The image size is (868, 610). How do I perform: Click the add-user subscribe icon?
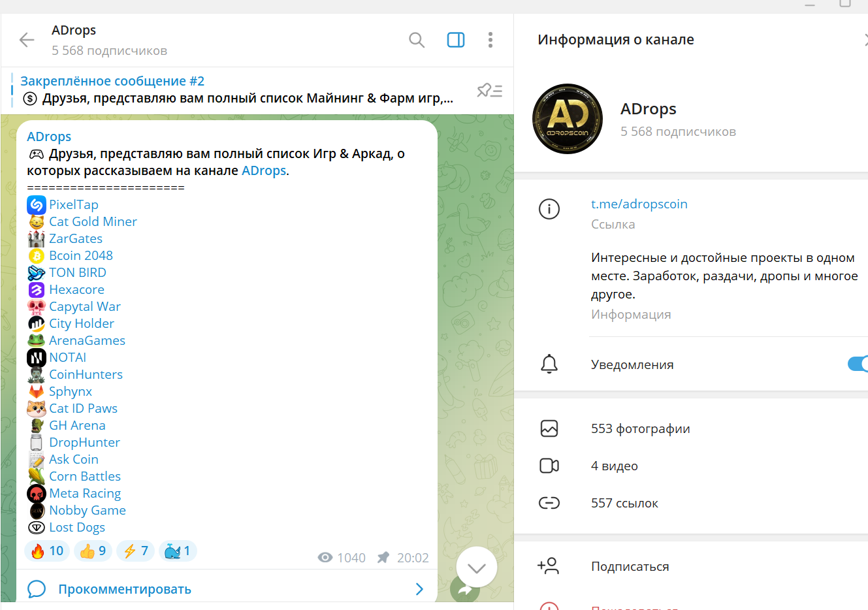pyautogui.click(x=548, y=566)
